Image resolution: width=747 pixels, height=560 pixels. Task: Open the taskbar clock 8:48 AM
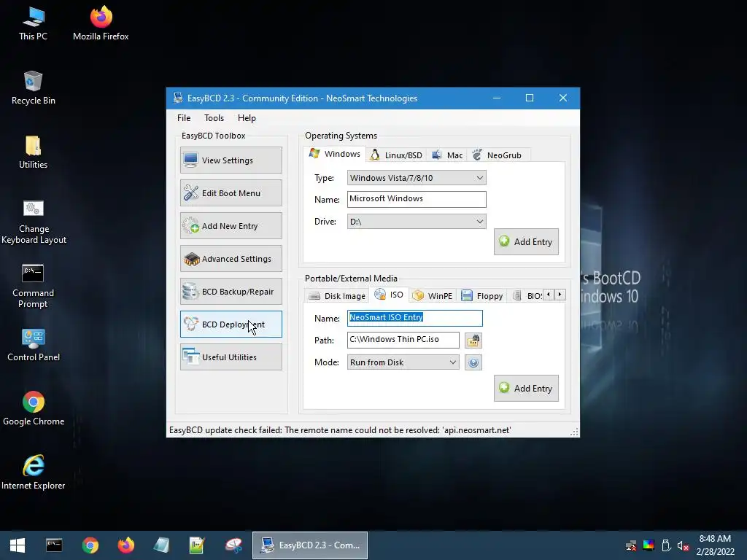tap(715, 545)
